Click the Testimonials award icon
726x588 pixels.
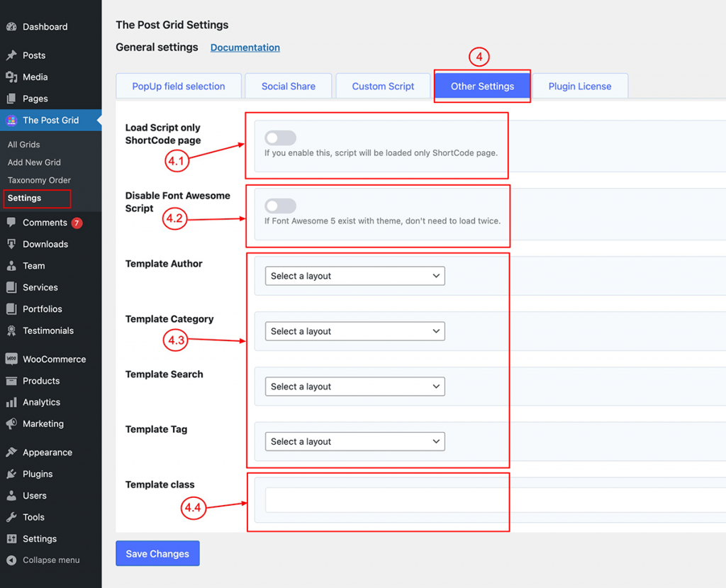[x=11, y=331]
